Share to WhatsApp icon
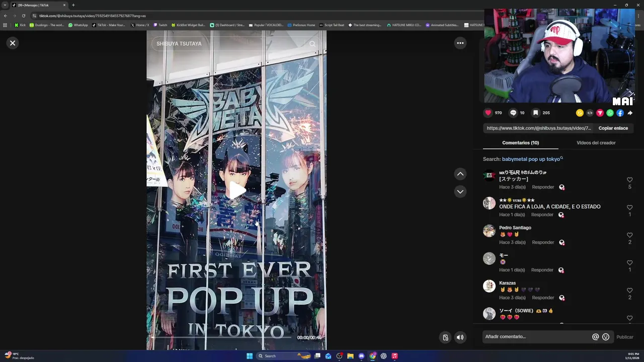This screenshot has width=644, height=362. (x=610, y=113)
